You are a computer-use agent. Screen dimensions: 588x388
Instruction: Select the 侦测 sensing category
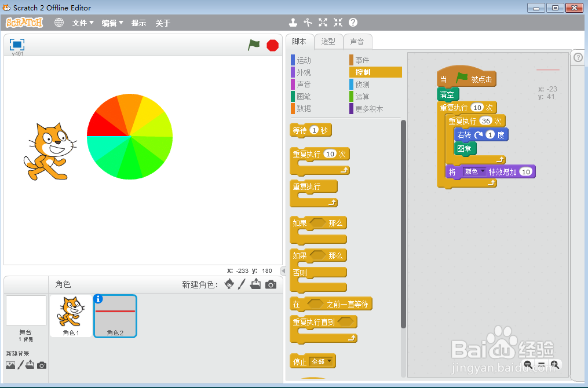pyautogui.click(x=362, y=85)
